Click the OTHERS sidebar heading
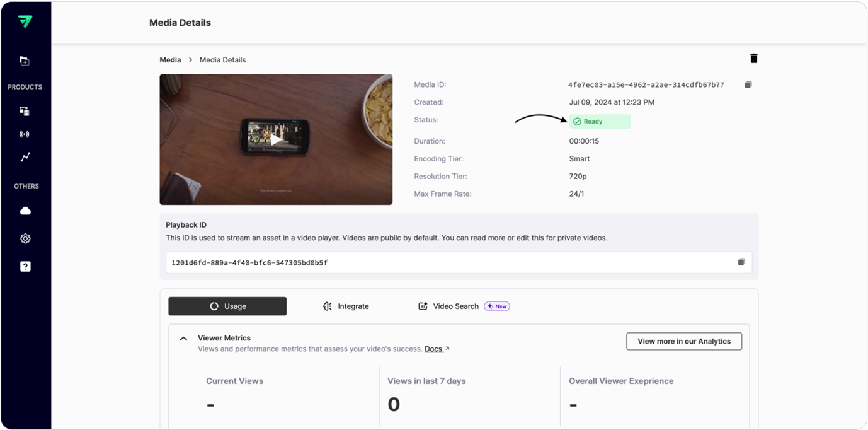The image size is (868, 430). click(x=26, y=186)
